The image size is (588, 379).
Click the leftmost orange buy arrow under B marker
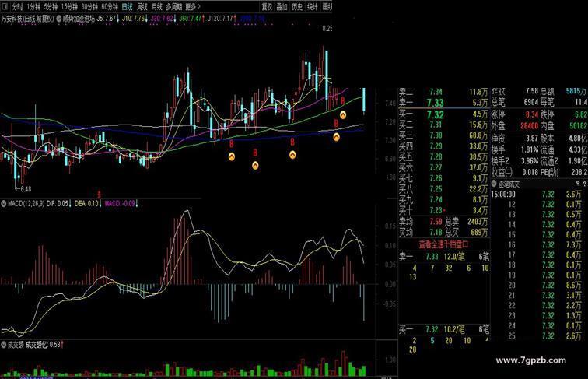tap(232, 157)
